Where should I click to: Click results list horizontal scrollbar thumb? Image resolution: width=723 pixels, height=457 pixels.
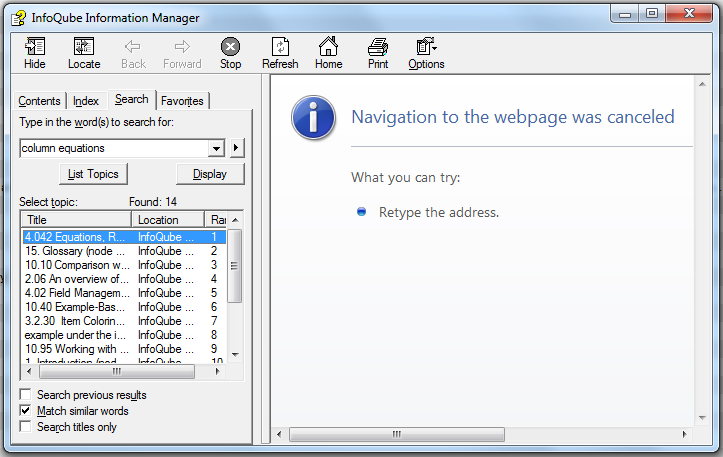(117, 371)
